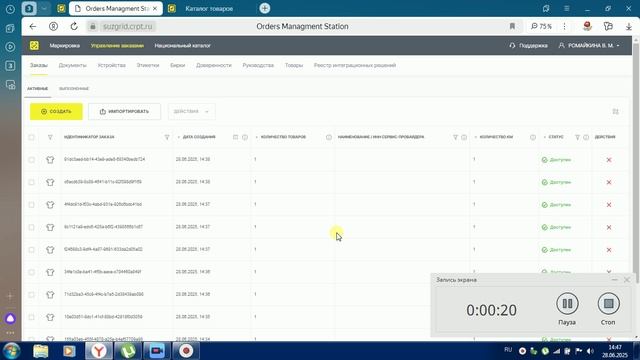Open the Бирки tab
This screenshot has height=360, width=640.
[178, 65]
